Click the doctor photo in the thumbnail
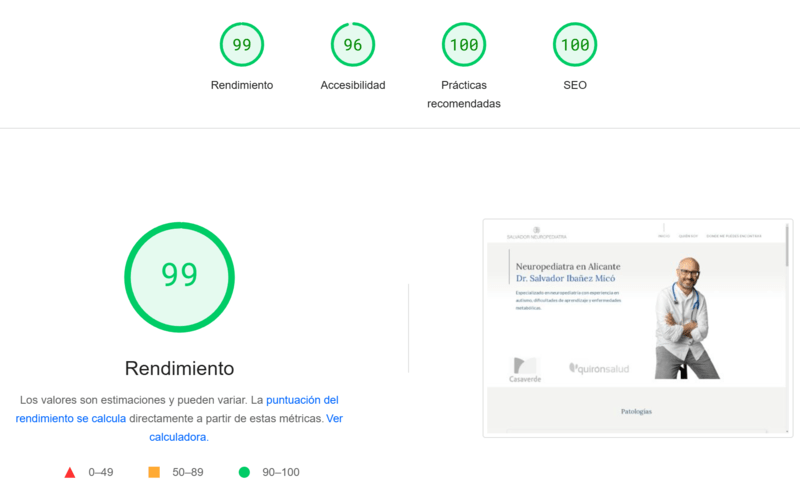This screenshot has width=800, height=494. coord(686,318)
